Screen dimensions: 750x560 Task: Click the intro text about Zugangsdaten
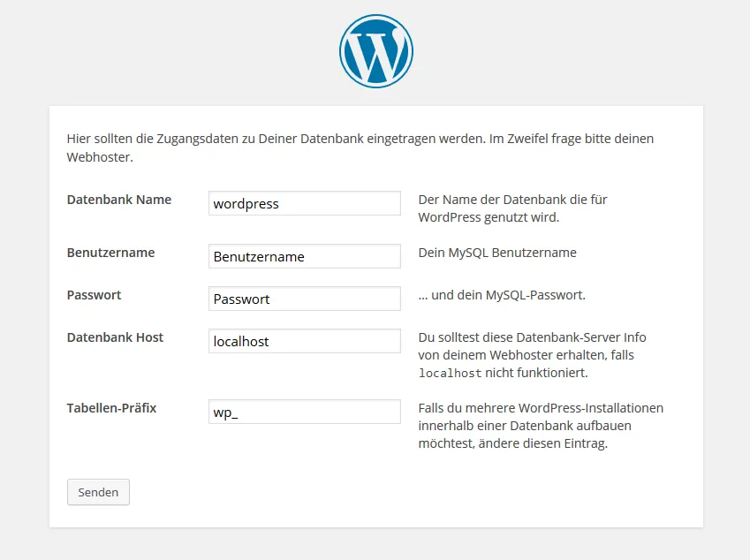pos(360,148)
